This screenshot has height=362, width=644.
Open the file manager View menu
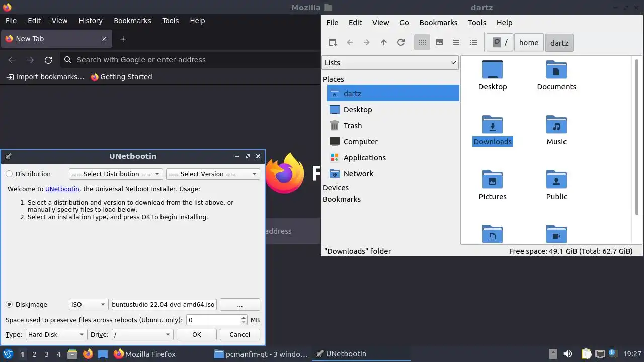tap(380, 23)
